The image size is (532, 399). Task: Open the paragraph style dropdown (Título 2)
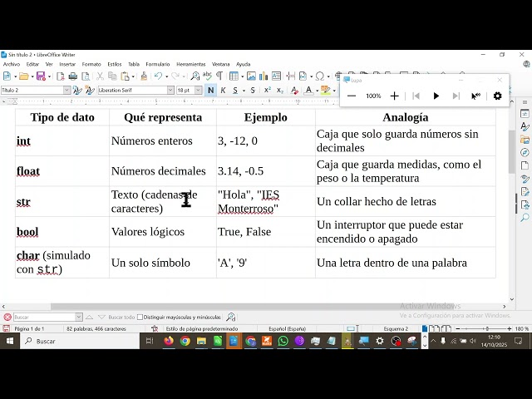(66, 91)
